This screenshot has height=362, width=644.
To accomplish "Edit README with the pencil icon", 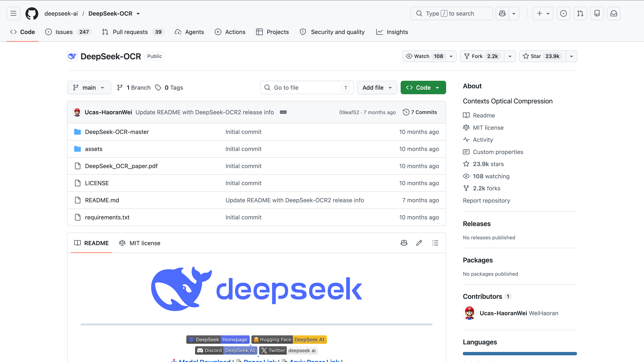I will click(419, 243).
